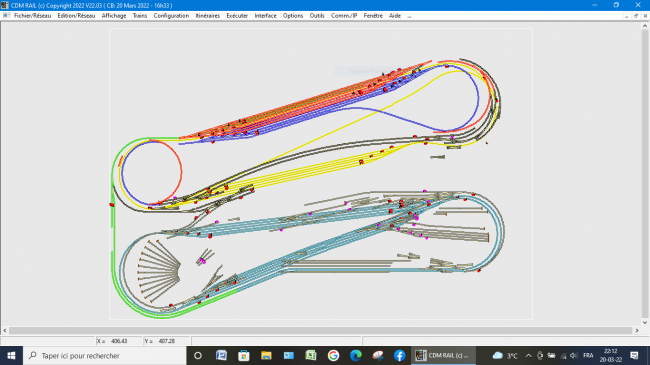
Task: Open the Exécuter menu
Action: (237, 16)
